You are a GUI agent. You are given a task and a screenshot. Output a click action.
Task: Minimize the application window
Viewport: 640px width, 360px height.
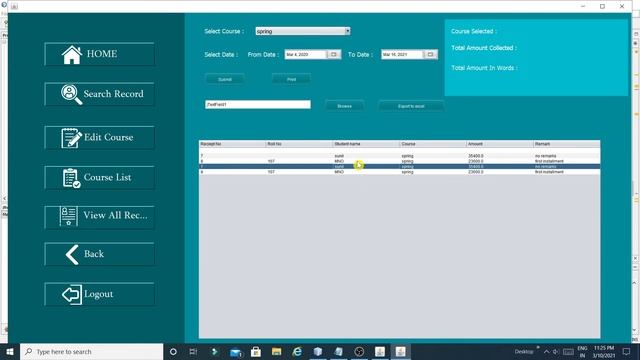pos(583,6)
